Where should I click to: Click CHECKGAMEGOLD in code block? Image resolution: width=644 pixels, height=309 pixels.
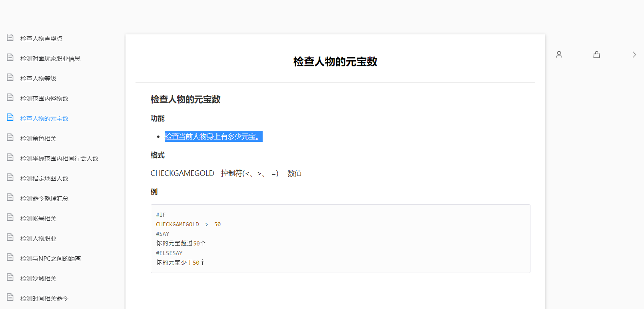177,224
